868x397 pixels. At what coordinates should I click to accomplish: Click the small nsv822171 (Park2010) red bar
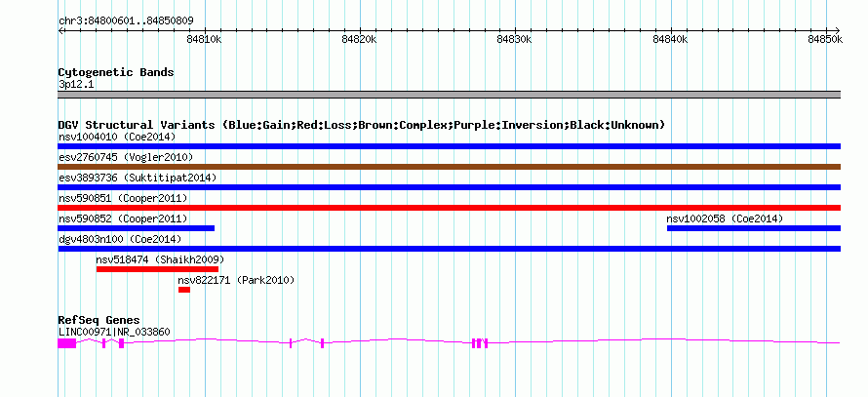pos(184,290)
